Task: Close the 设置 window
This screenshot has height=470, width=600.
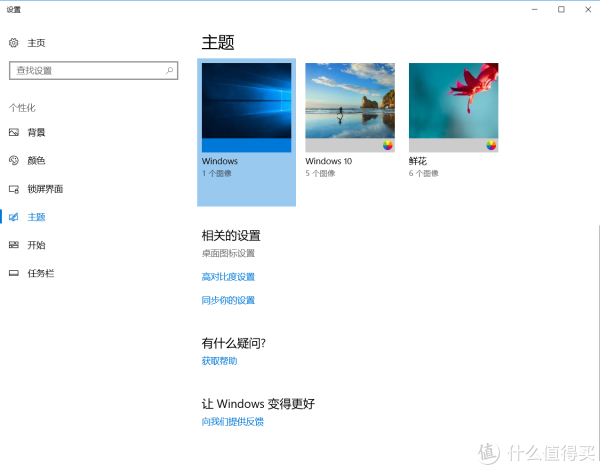Action: [588, 9]
